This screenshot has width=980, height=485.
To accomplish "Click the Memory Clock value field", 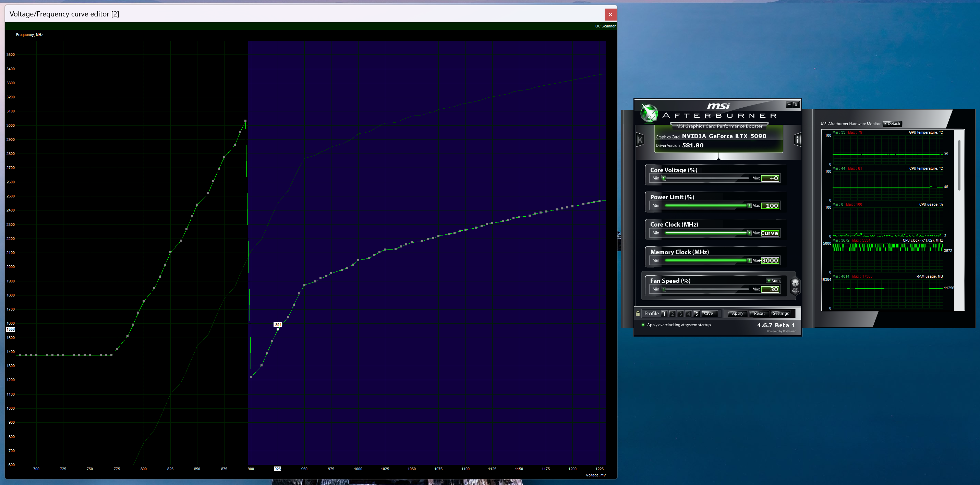I will [x=770, y=260].
